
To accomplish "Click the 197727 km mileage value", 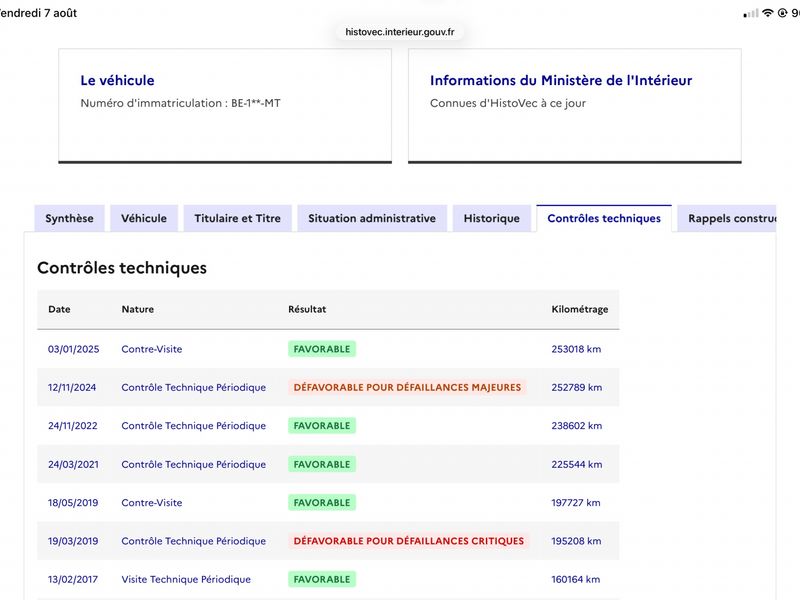I will pos(576,503).
